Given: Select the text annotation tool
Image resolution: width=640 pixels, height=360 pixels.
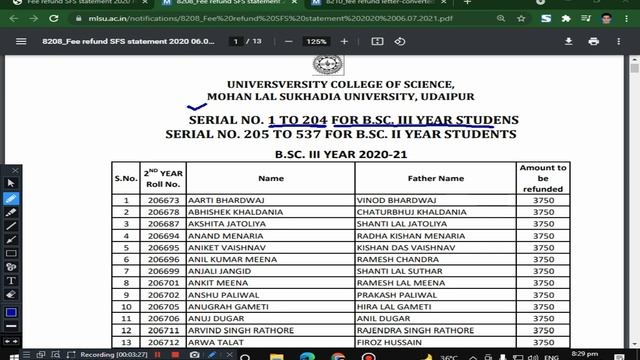Looking at the screenshot, I should point(11,281).
